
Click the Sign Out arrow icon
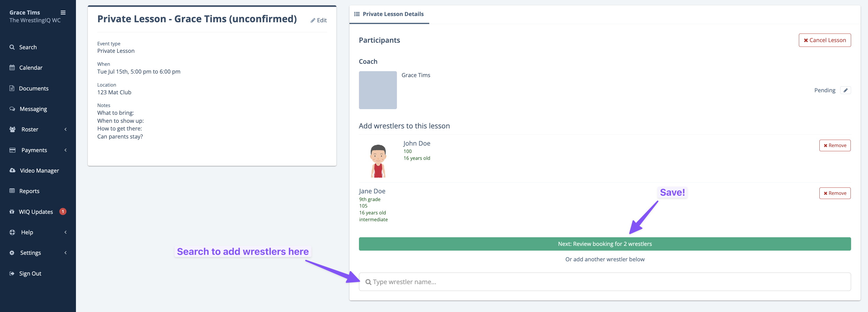click(12, 273)
